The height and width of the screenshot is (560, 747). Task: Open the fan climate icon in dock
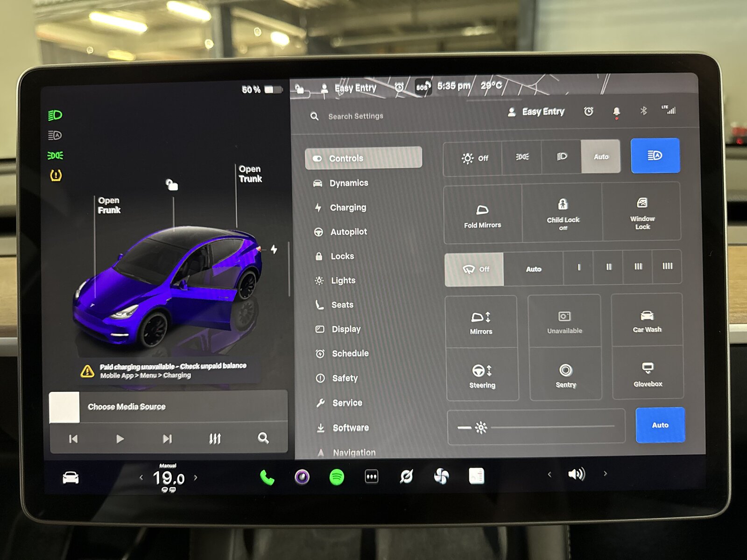pos(441,476)
